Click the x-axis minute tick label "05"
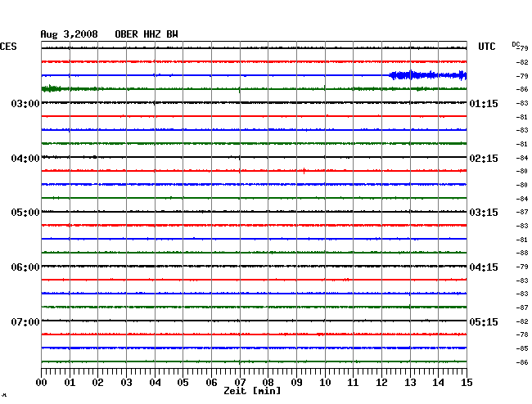Viewport: 532px width, 404px height. (x=183, y=383)
